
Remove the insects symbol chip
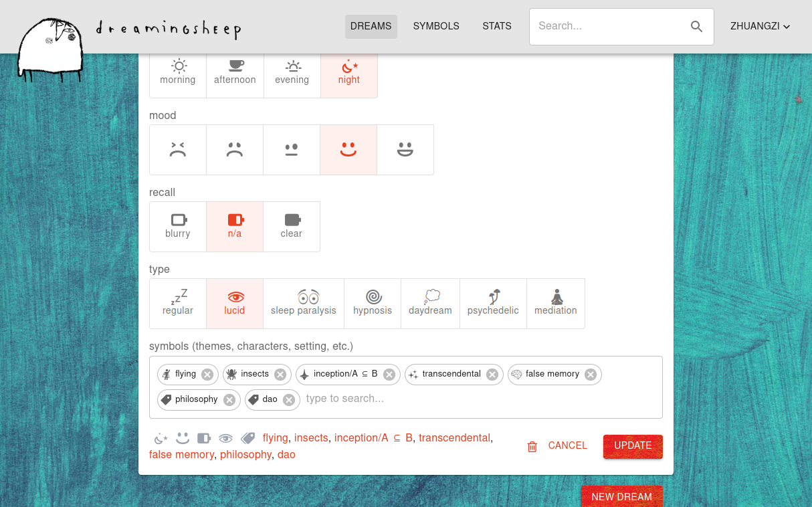click(280, 375)
